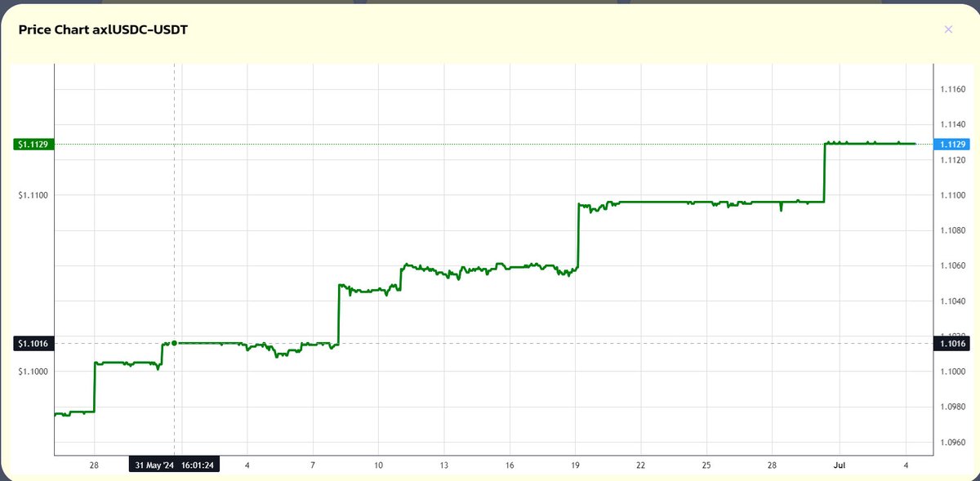Select the blue 1.1129 tag on right axis
The height and width of the screenshot is (481, 980).
tap(951, 144)
